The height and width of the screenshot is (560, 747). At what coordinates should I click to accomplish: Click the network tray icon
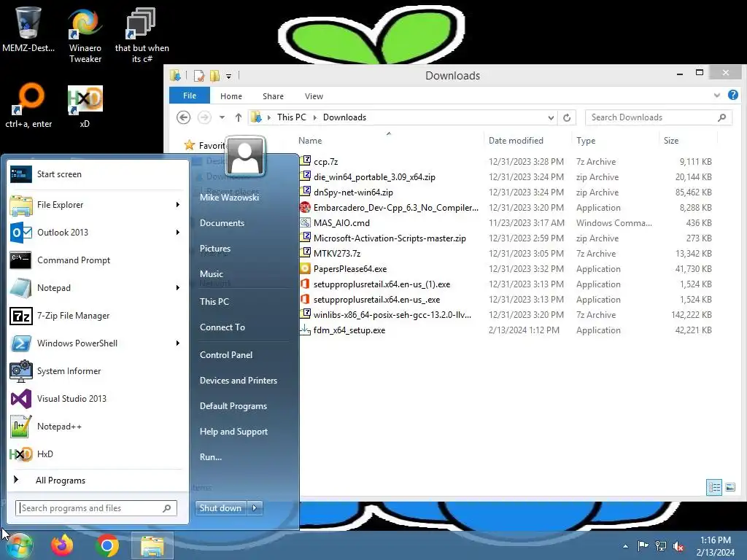(661, 546)
